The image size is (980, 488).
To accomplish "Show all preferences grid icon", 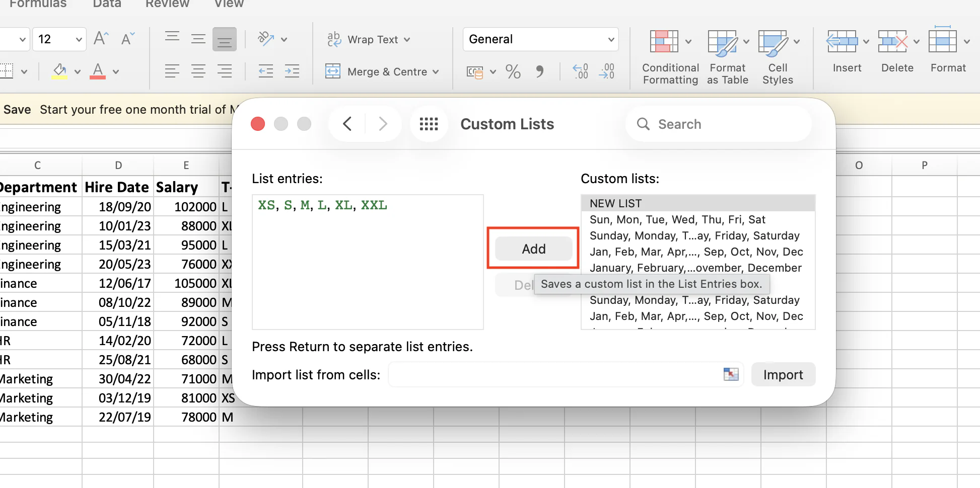I will (x=429, y=124).
